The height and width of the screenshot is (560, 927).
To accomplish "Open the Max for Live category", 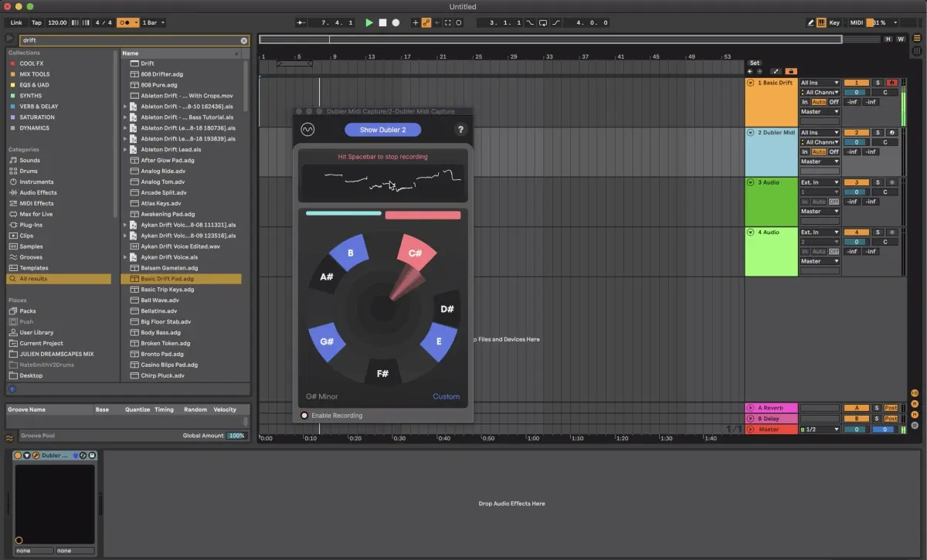I will pyautogui.click(x=36, y=214).
